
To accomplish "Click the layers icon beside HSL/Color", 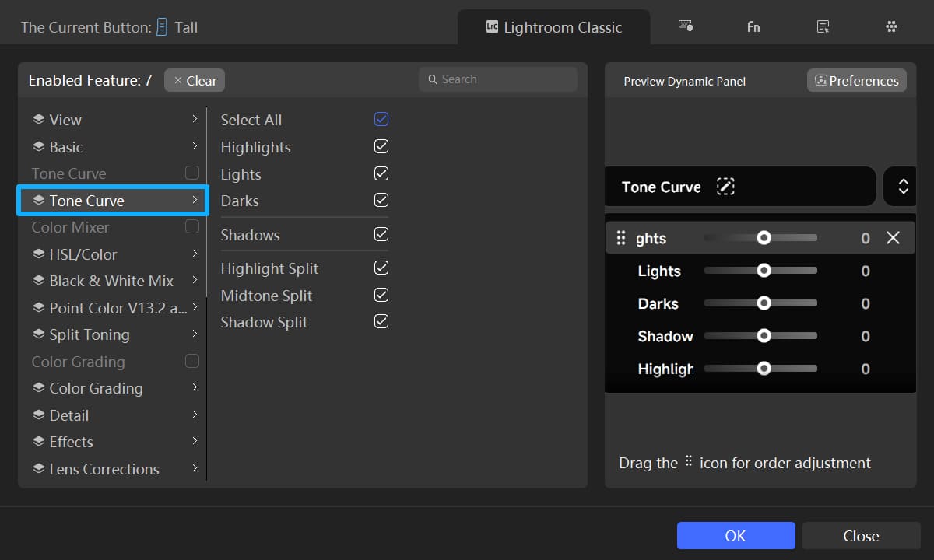I will (x=38, y=254).
